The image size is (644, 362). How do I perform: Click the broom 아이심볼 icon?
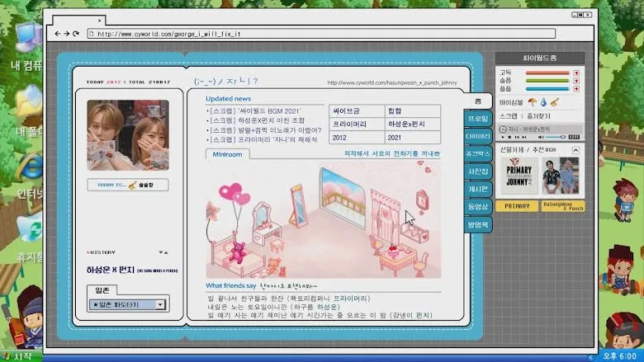pos(555,101)
